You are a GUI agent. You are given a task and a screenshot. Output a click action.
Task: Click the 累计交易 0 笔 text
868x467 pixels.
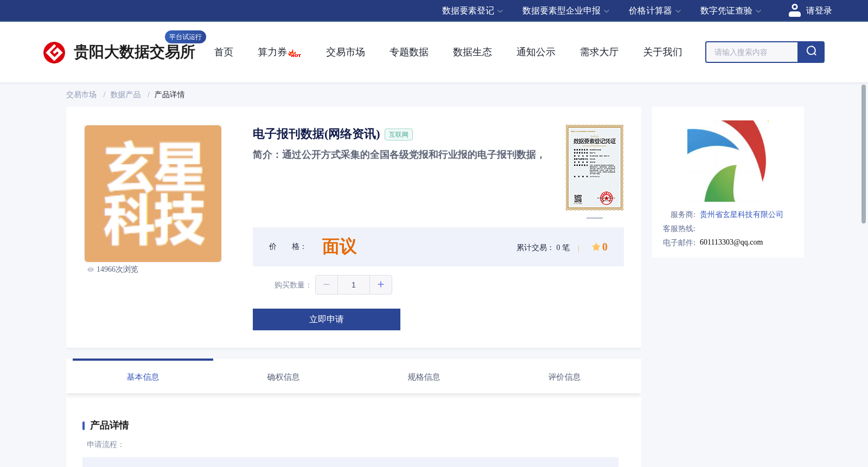click(543, 248)
